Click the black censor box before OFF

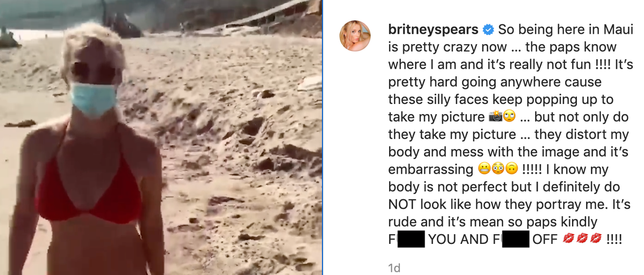click(514, 239)
